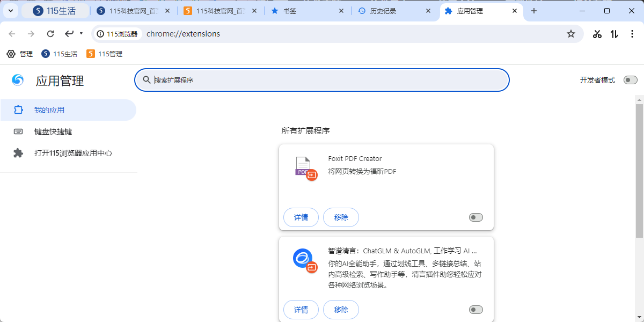Screen dimensions: 644x322
Task: Reload the page
Action: pyautogui.click(x=50, y=34)
